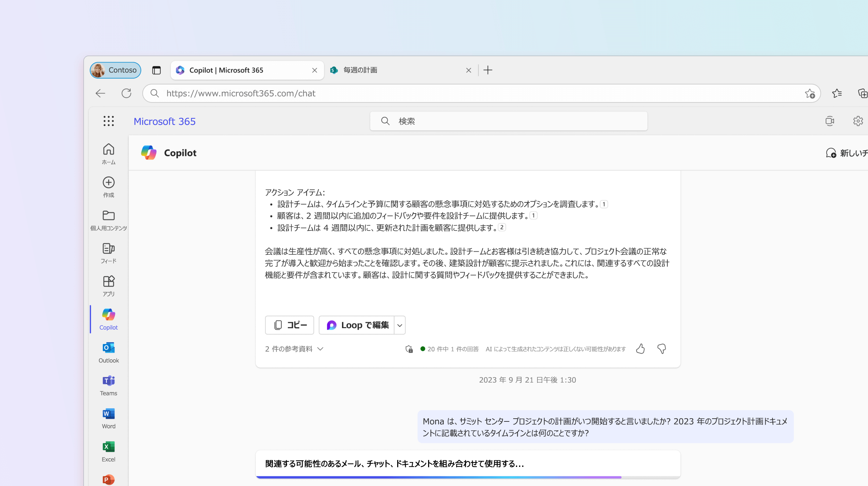This screenshot has width=868, height=486.
Task: Open citation 2 on the third action item
Action: pyautogui.click(x=502, y=227)
